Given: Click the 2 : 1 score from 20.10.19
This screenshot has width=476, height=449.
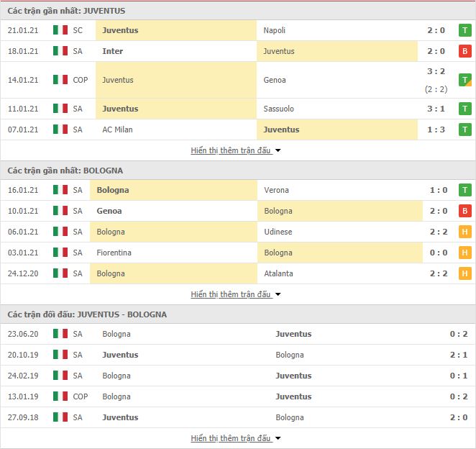Looking at the screenshot, I should coord(459,355).
